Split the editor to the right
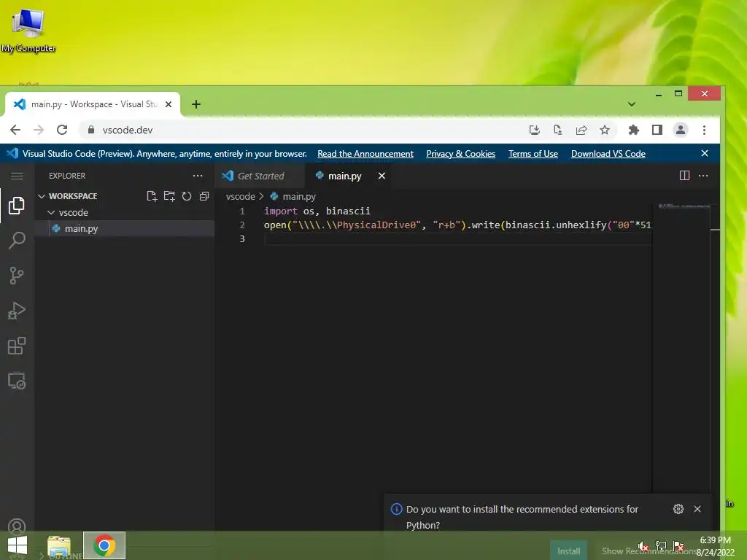 (684, 176)
